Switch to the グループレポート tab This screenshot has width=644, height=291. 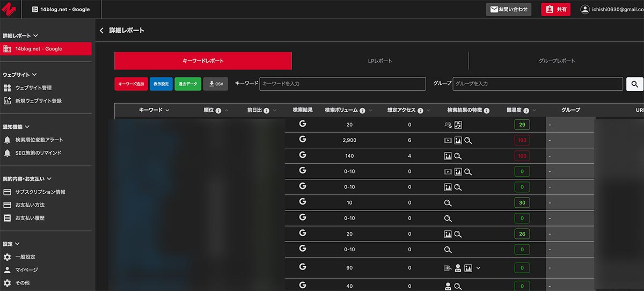(557, 61)
